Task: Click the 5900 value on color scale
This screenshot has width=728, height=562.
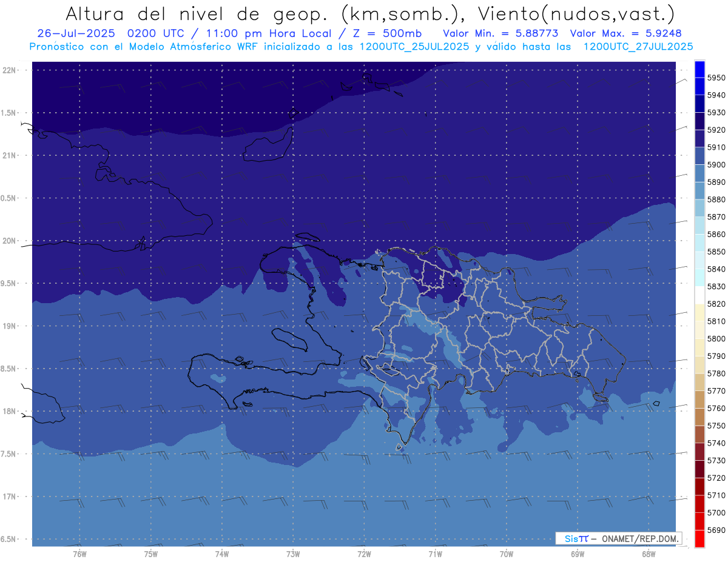Action: coord(716,164)
